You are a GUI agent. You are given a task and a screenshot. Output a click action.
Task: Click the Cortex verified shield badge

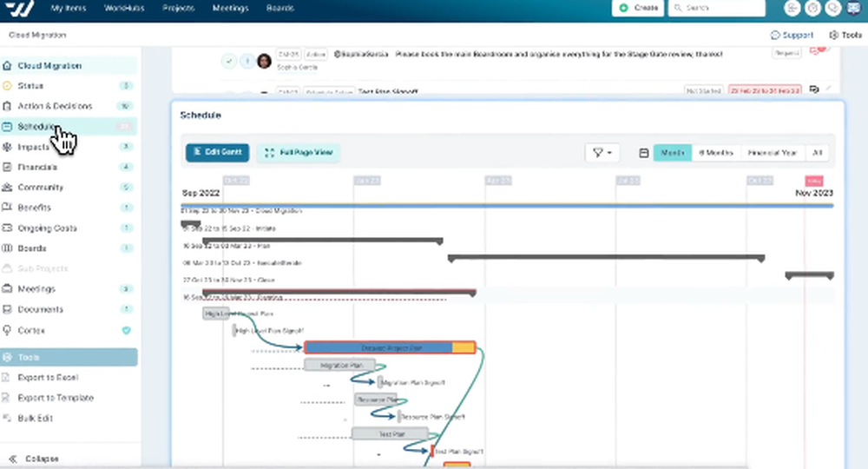126,330
